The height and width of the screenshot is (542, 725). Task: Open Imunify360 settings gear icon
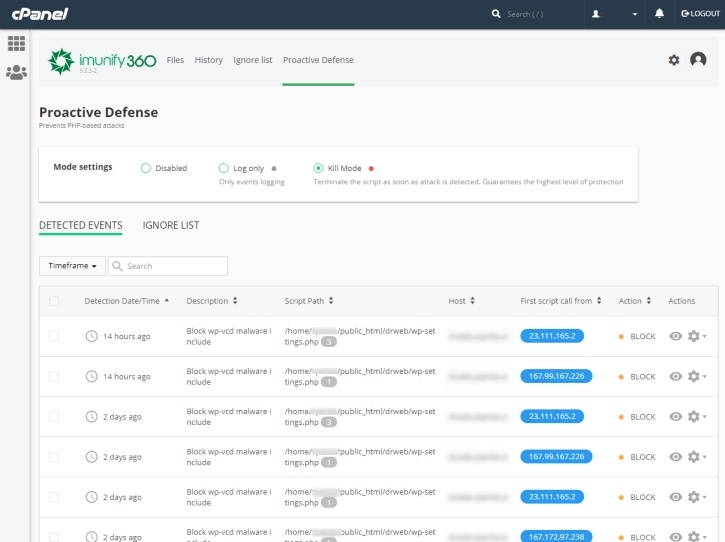click(x=674, y=60)
